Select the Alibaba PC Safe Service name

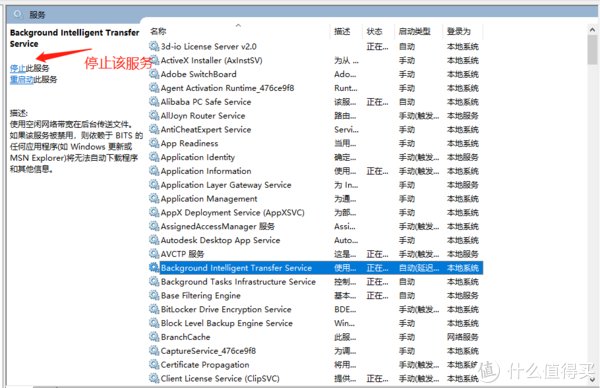(206, 101)
